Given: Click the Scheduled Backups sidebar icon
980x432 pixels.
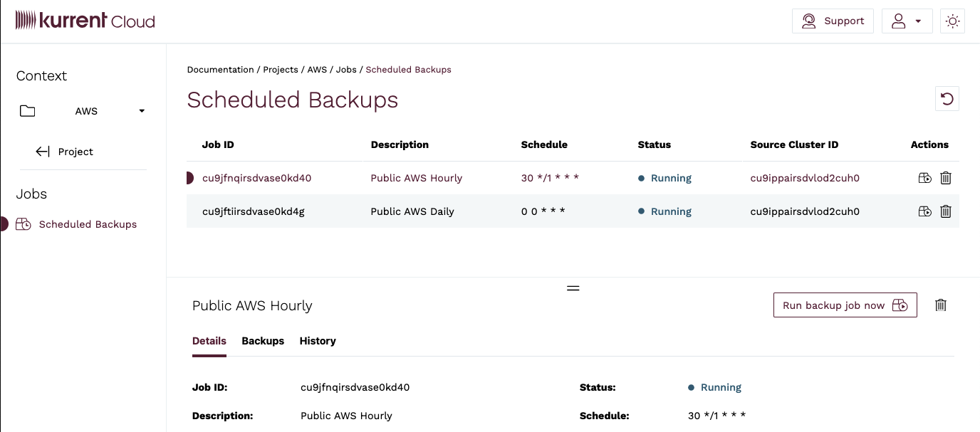Looking at the screenshot, I should [x=24, y=224].
